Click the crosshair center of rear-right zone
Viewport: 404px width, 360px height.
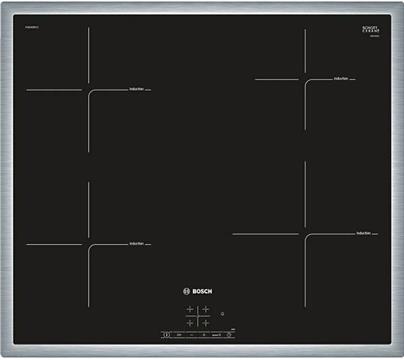pyautogui.click(x=305, y=79)
